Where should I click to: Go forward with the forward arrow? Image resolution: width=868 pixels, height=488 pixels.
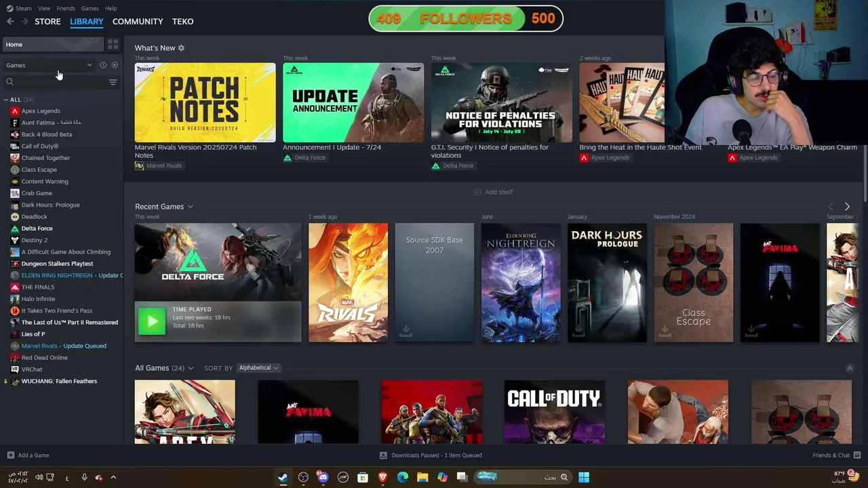pyautogui.click(x=25, y=22)
